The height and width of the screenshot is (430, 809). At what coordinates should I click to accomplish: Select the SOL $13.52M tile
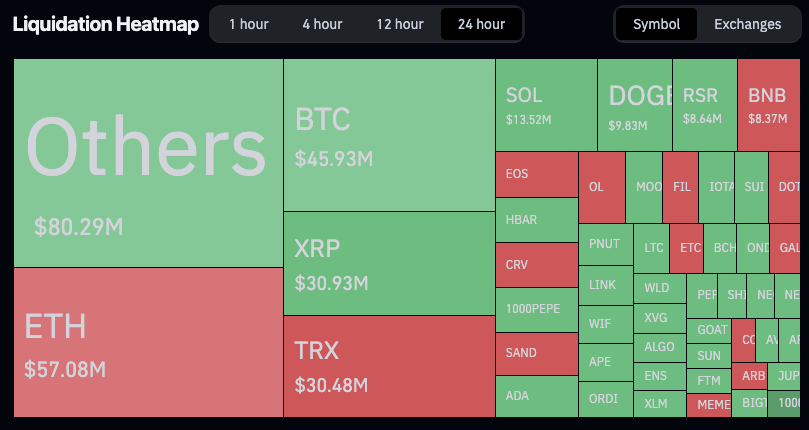[x=546, y=104]
